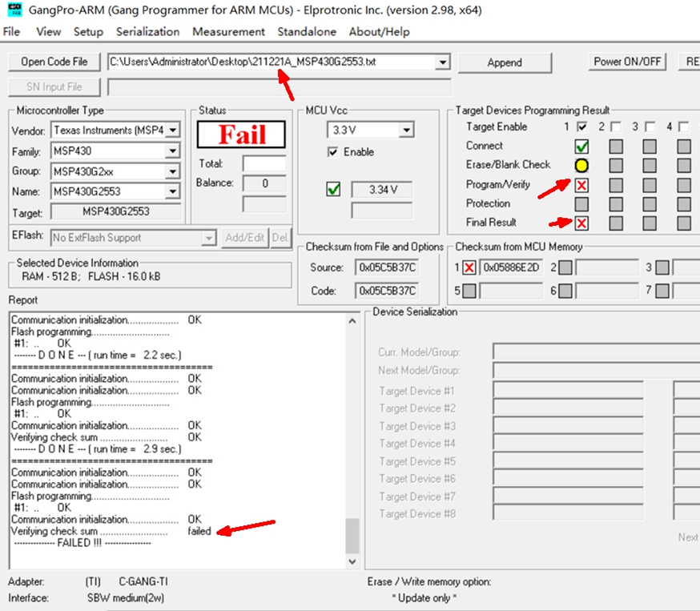Image resolution: width=700 pixels, height=611 pixels.
Task: Click Code checksum field 0x05C5B37C
Action: [387, 291]
